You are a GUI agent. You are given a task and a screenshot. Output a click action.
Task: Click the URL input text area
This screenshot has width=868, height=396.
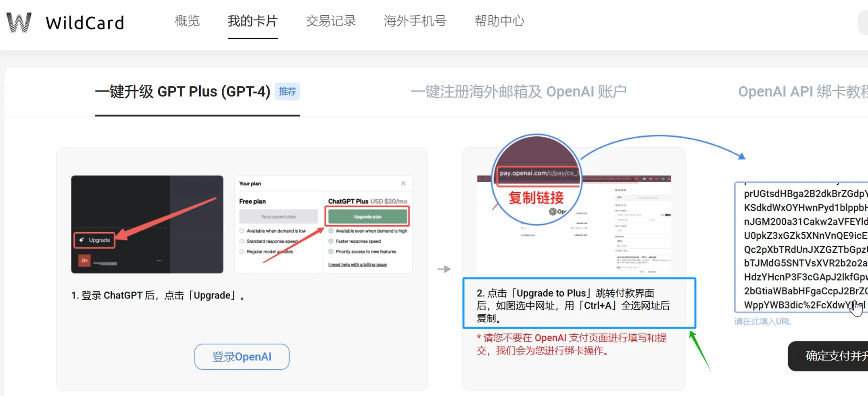[801, 247]
